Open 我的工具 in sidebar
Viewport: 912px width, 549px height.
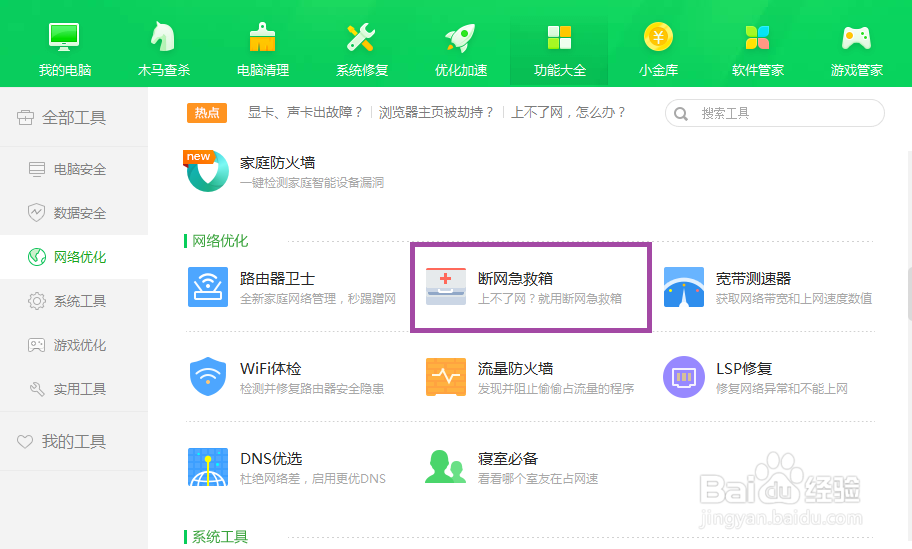click(x=74, y=441)
